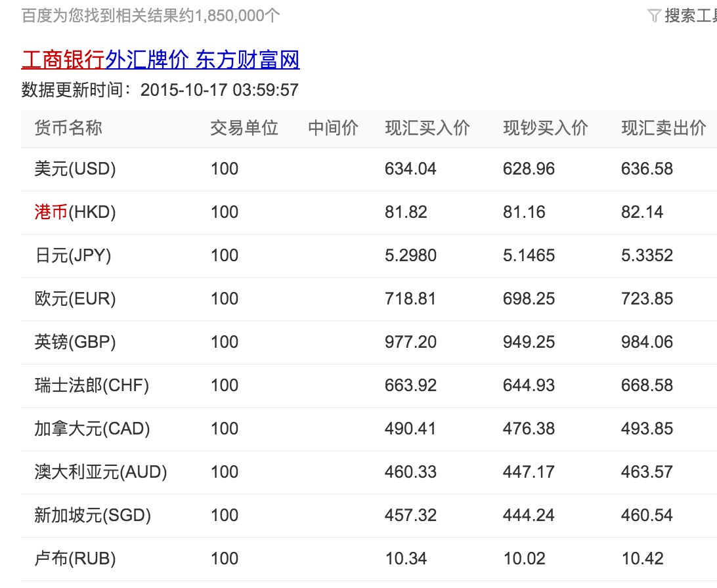Click trading unit 100 in 卢布(RUB) row
Image resolution: width=717 pixels, height=588 pixels.
(225, 558)
